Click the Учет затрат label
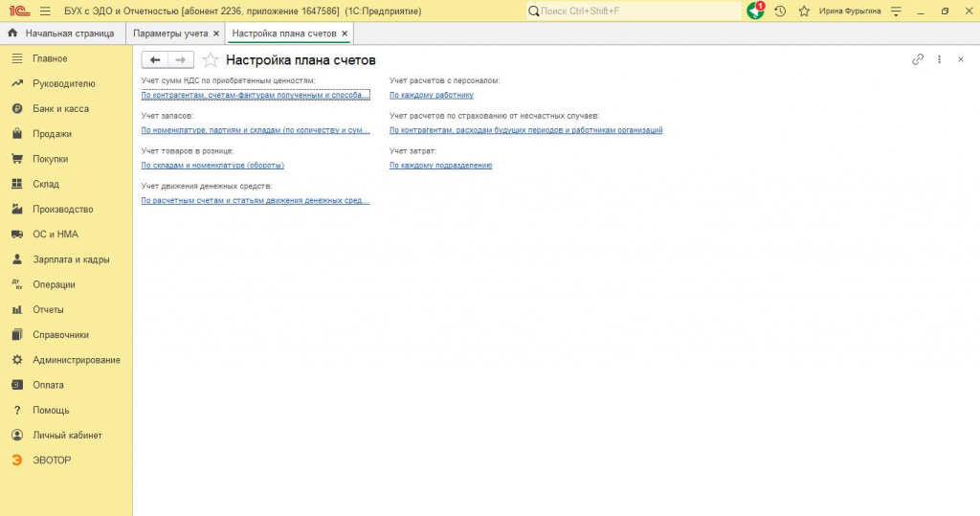Screen dimensions: 980x516 pyautogui.click(x=413, y=150)
